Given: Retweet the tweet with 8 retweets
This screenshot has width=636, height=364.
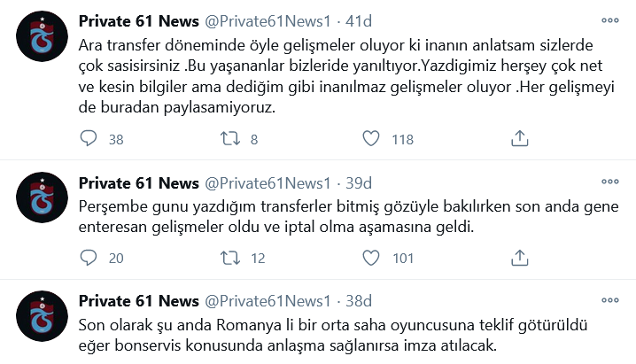Looking at the screenshot, I should pos(230,139).
